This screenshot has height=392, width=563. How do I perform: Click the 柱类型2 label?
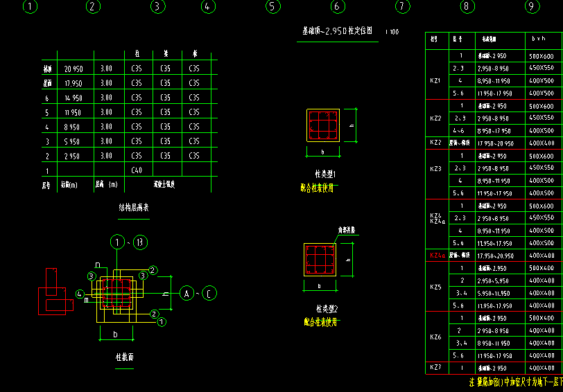coord(327,309)
